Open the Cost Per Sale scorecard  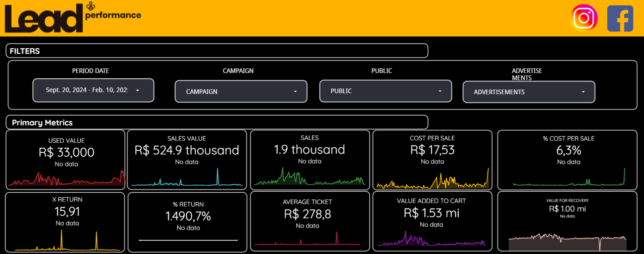click(x=432, y=150)
